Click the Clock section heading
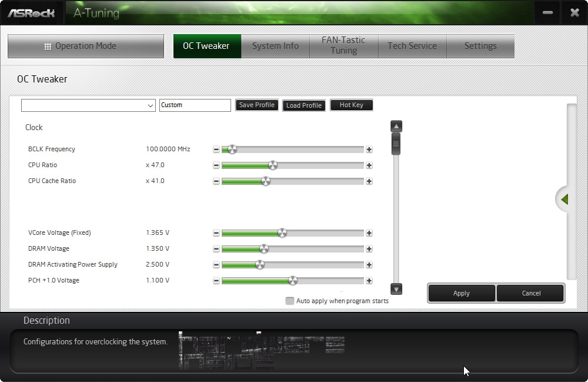The height and width of the screenshot is (382, 588). click(34, 128)
